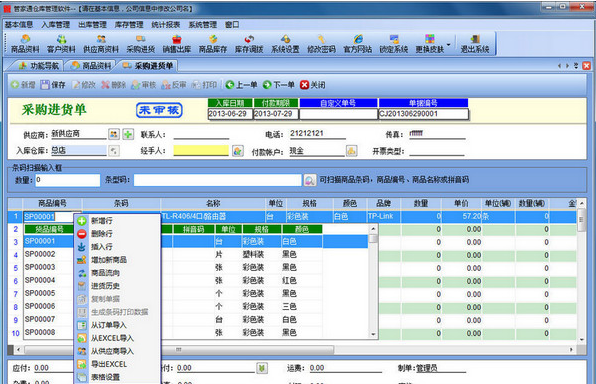Click 更换皮肤 toolbar icon
The image size is (596, 384).
430,44
